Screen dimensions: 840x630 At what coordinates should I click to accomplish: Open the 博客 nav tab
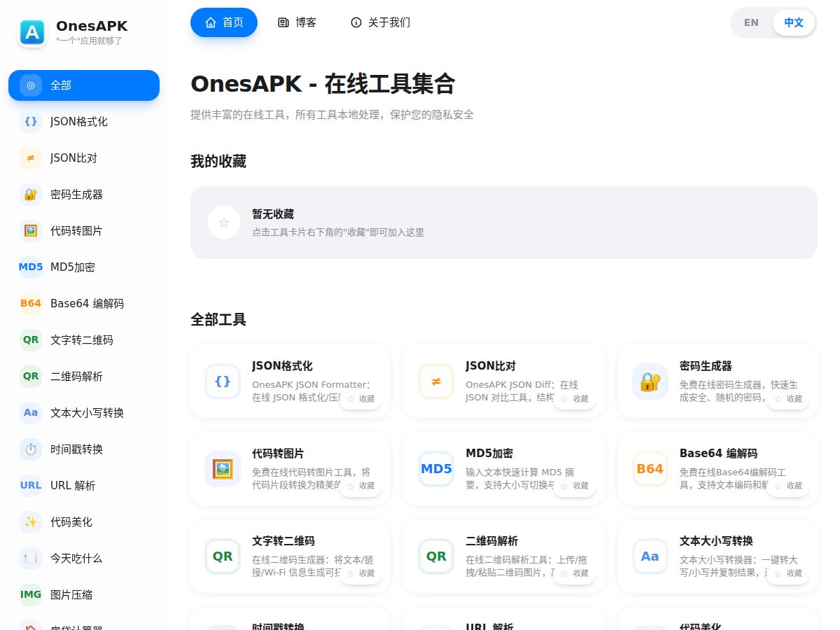click(x=297, y=22)
